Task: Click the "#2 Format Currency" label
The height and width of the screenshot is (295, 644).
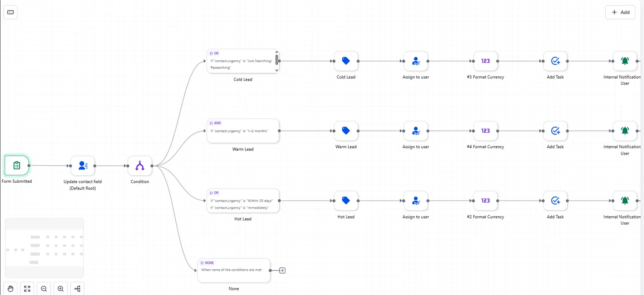Action: [485, 217]
